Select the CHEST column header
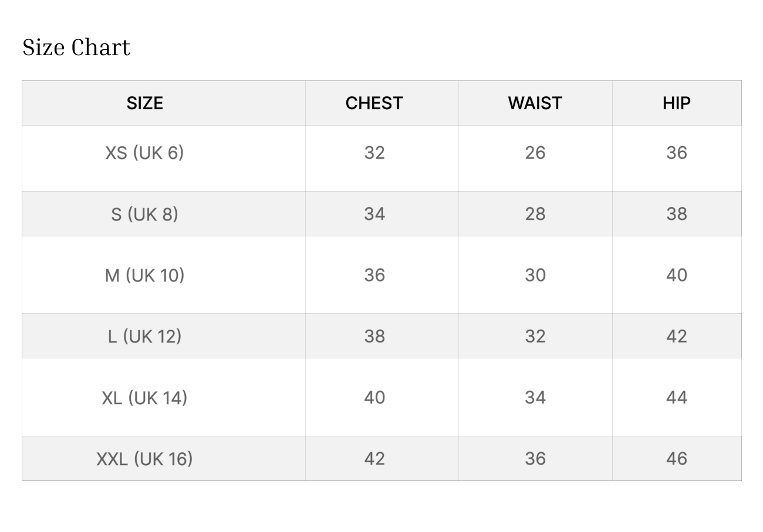 click(374, 103)
